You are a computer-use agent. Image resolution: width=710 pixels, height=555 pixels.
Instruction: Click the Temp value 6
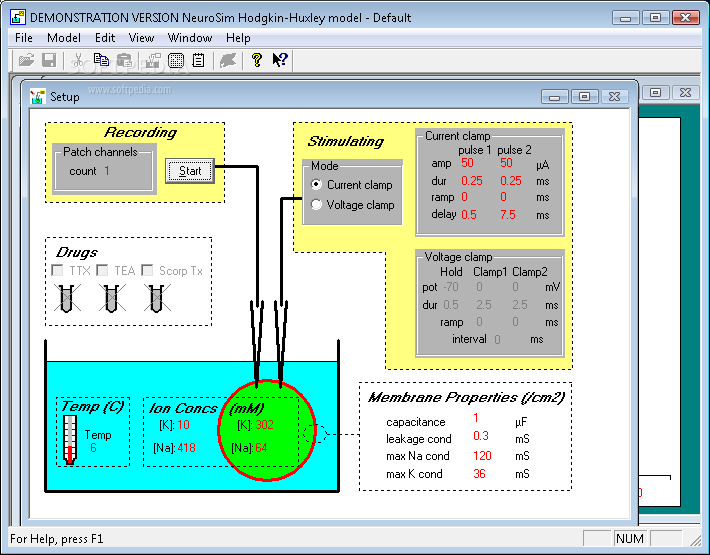point(93,448)
